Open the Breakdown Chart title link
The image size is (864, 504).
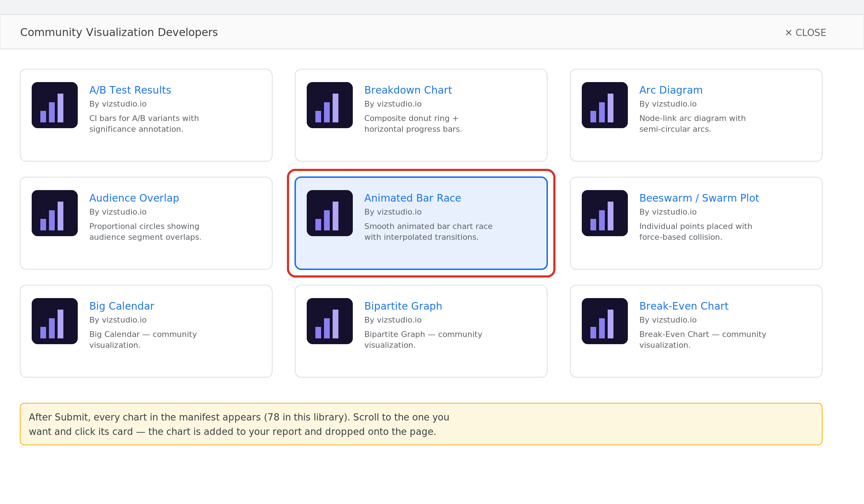(408, 90)
